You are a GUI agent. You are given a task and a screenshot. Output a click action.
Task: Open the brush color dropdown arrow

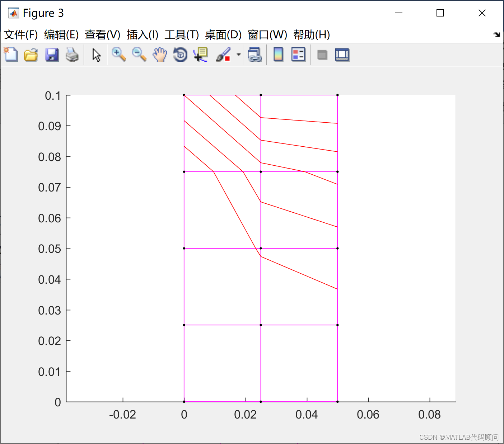tap(238, 55)
